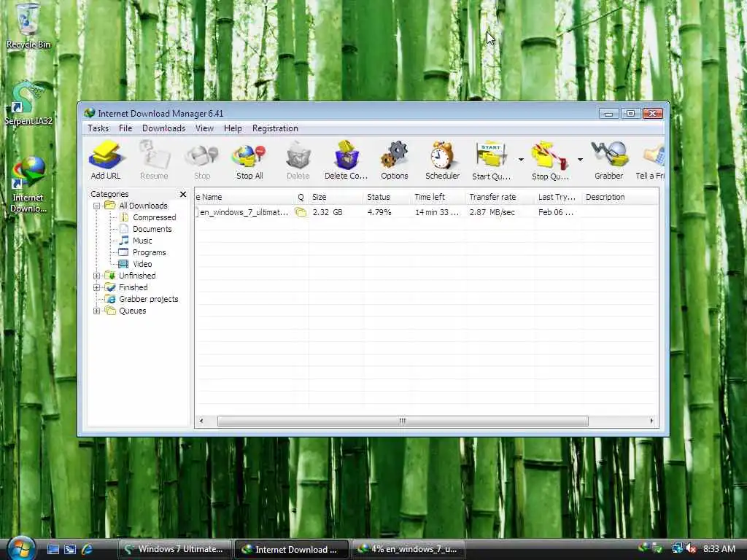Close the Categories panel

[x=183, y=194]
